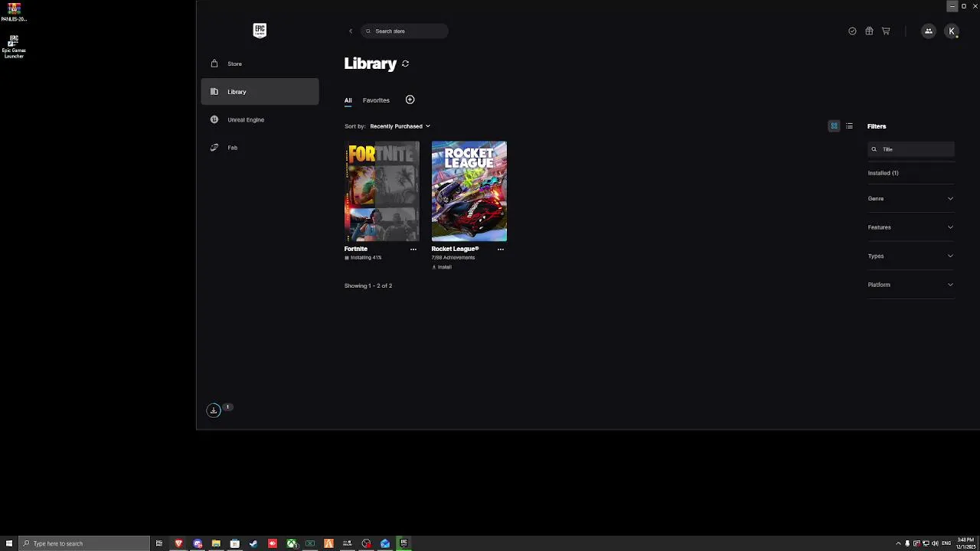Image resolution: width=980 pixels, height=551 pixels.
Task: Open the Library section in the sidebar
Action: (260, 92)
